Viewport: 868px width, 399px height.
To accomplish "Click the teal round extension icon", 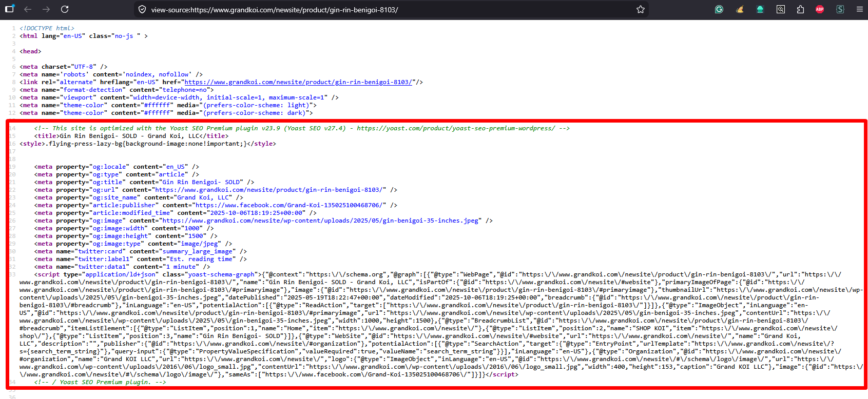I will tap(760, 9).
